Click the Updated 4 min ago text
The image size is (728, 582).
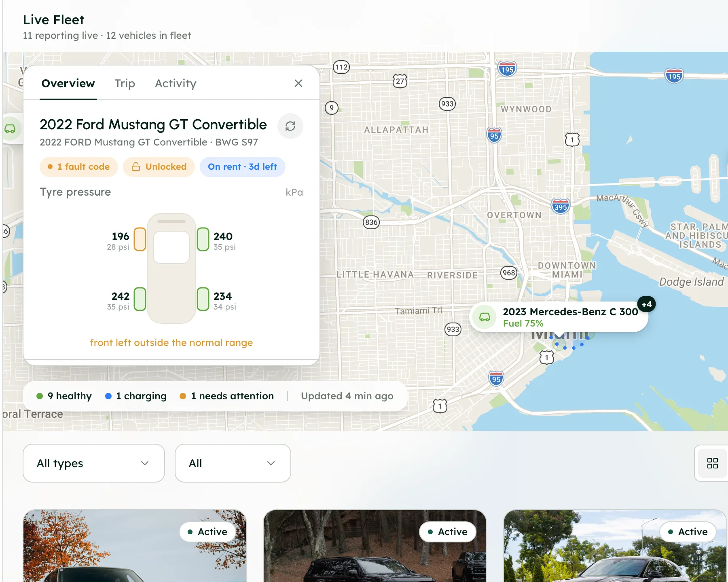click(347, 396)
